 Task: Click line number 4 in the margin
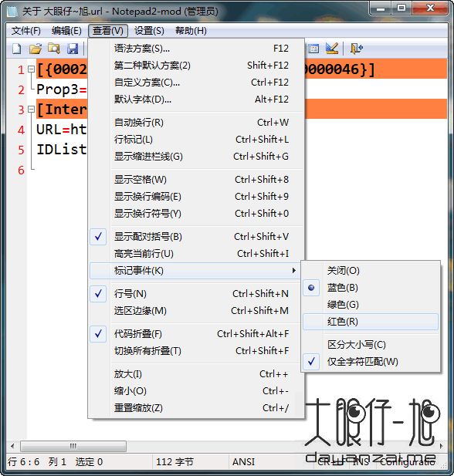pos(21,130)
